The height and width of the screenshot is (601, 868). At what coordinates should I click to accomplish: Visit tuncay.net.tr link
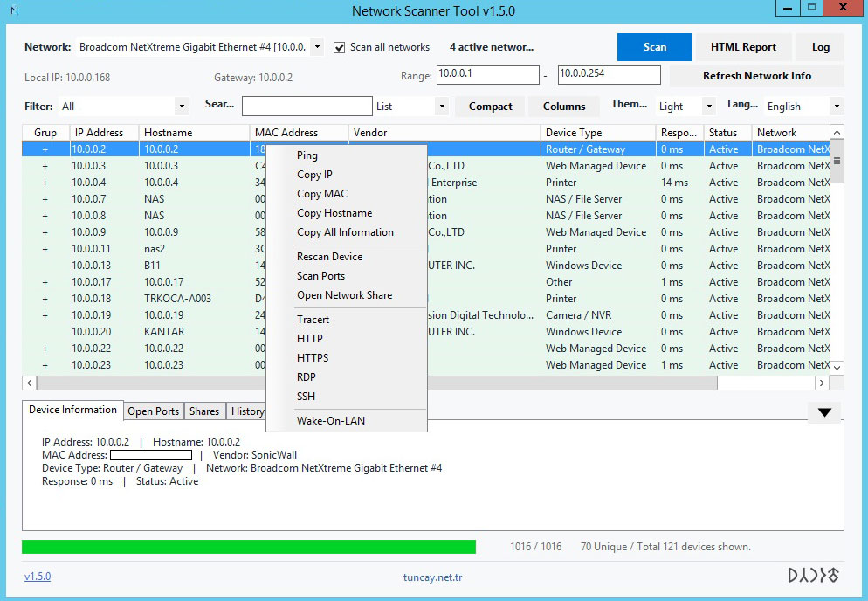point(432,577)
